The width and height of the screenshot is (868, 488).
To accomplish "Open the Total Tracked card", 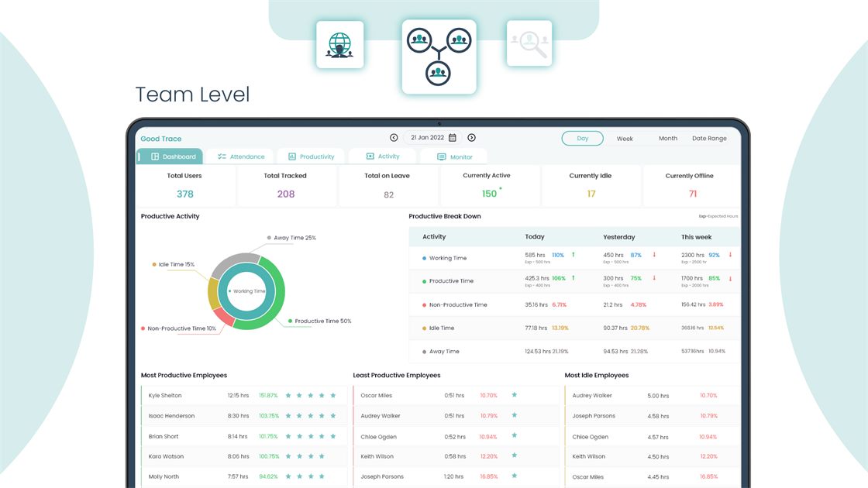I will point(286,186).
